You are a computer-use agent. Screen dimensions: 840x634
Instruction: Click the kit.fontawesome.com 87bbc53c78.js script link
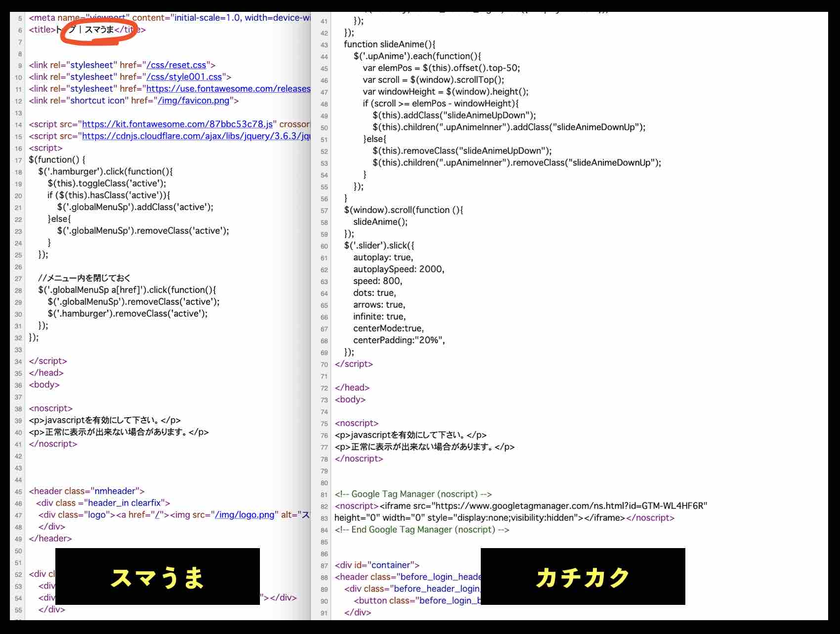pyautogui.click(x=177, y=124)
